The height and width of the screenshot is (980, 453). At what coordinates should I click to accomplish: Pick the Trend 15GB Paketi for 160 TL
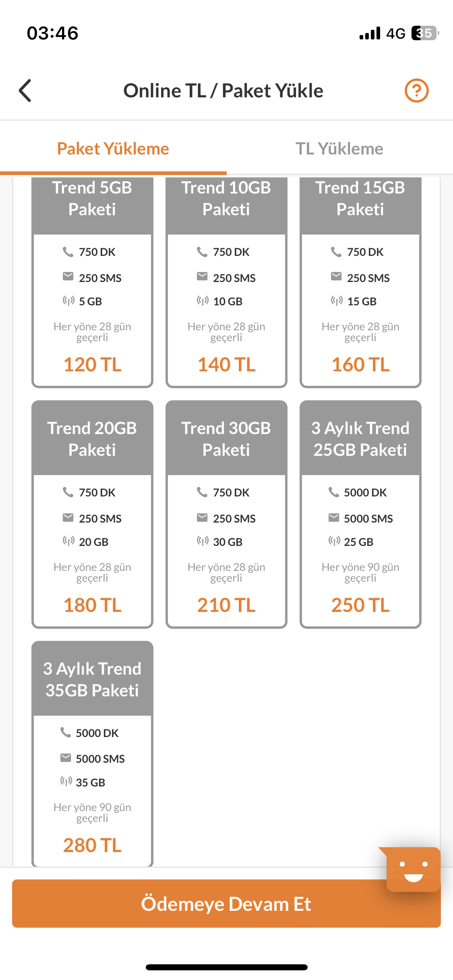(360, 282)
